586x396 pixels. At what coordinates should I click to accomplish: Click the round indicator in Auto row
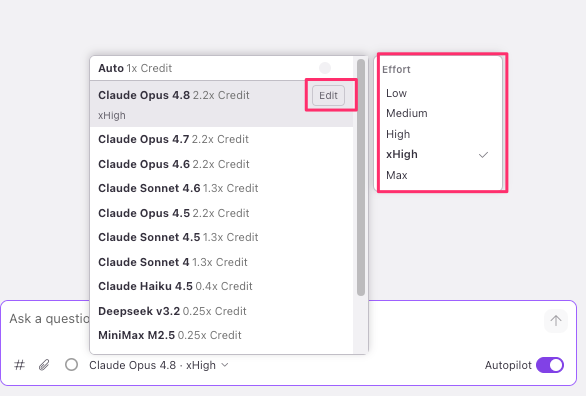coord(325,68)
